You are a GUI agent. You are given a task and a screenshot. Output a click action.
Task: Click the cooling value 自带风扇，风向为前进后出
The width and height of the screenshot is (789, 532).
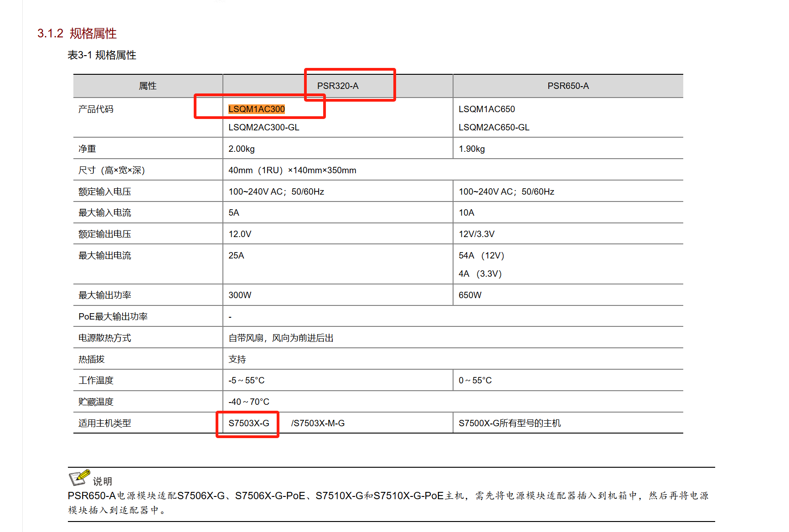(x=281, y=338)
